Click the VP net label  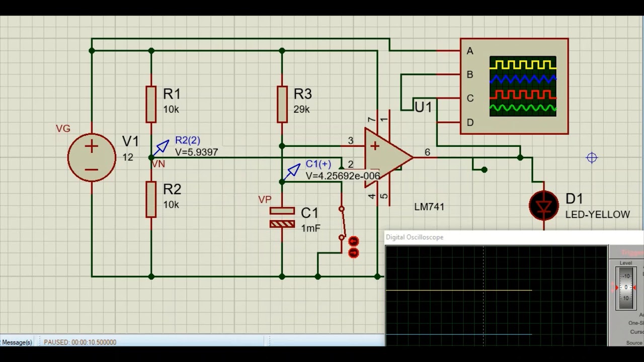(x=265, y=200)
